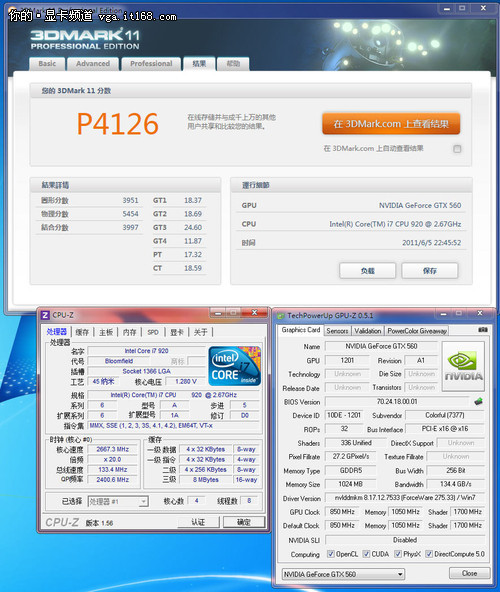
Task: Select the 结果 results tab
Action: click(199, 64)
